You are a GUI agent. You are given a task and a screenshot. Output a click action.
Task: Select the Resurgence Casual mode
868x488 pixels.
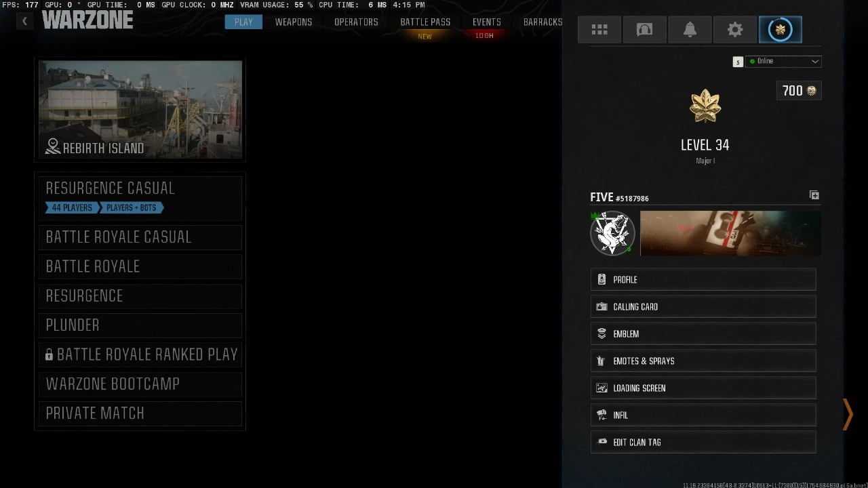point(140,197)
